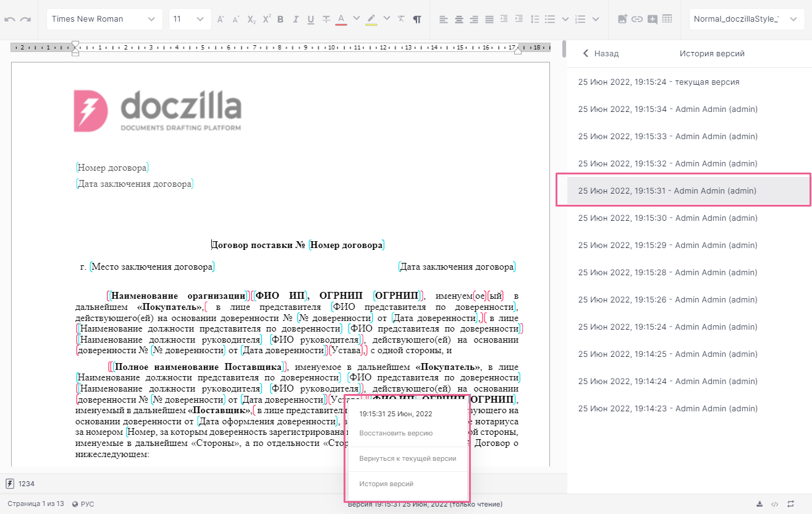Open the font size 11 dropdown

[190, 19]
